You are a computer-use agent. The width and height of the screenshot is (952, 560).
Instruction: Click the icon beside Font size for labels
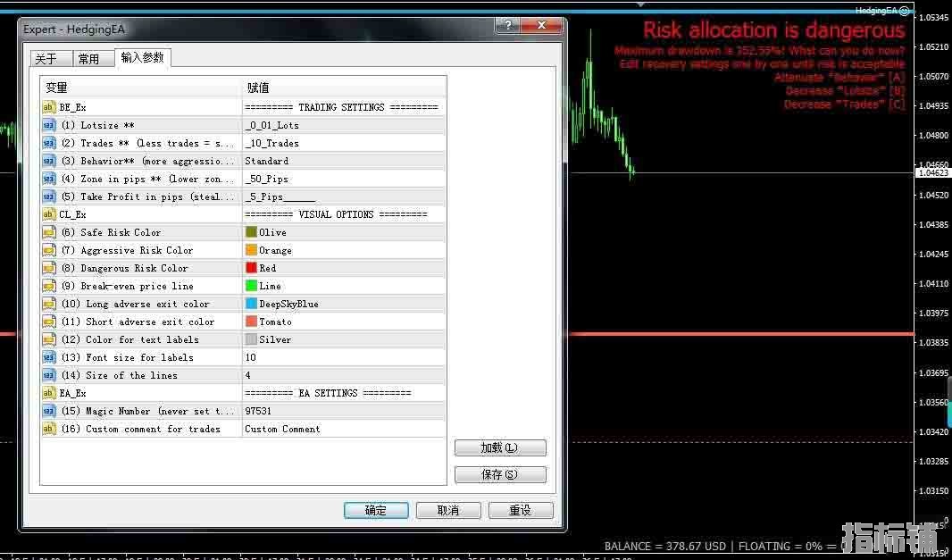[49, 357]
